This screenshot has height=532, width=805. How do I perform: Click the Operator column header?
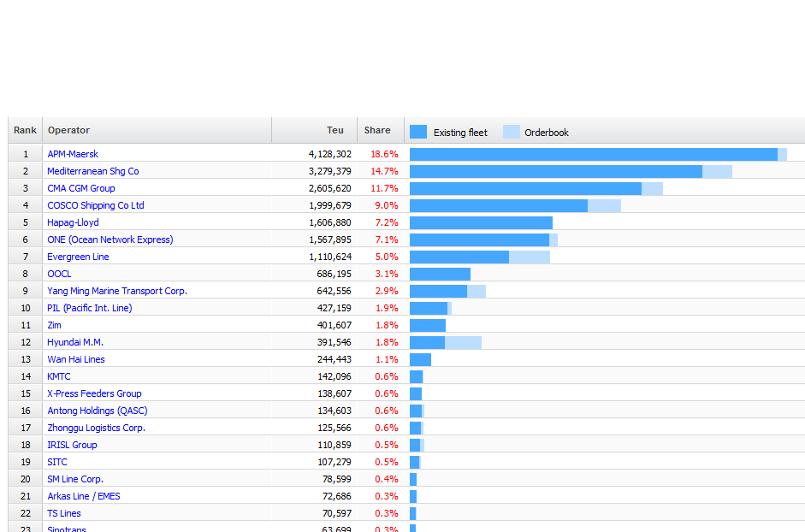point(68,130)
